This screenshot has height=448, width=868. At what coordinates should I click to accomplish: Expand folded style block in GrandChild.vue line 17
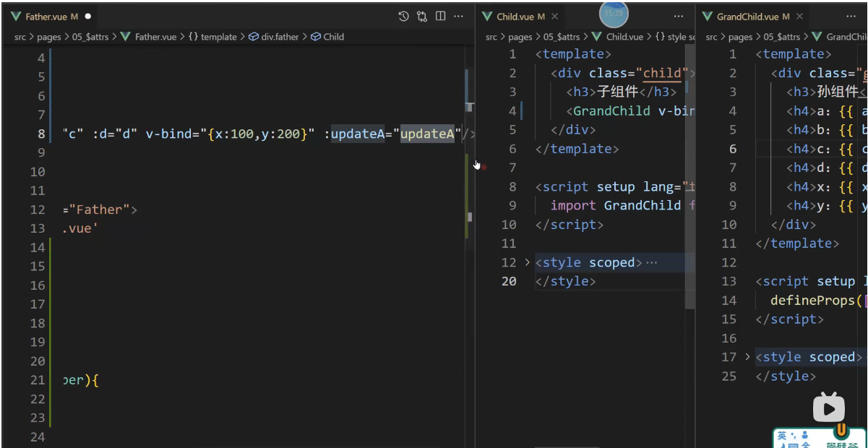pos(747,357)
